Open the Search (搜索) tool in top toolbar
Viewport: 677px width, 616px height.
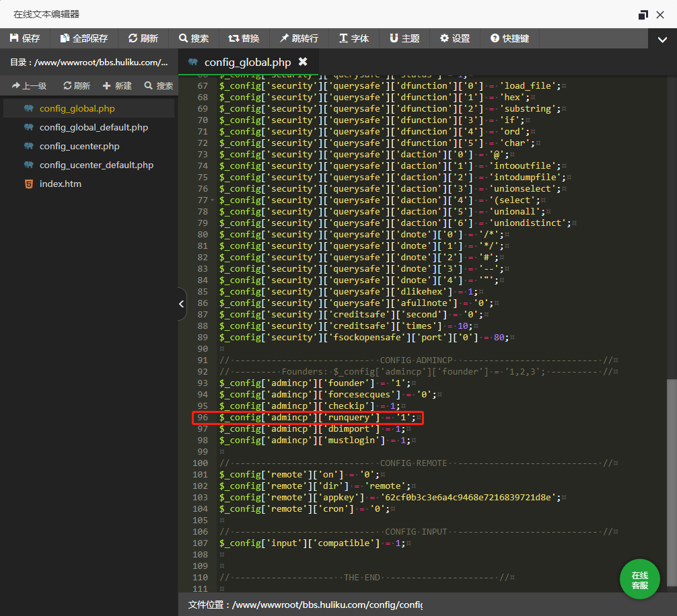coord(194,38)
